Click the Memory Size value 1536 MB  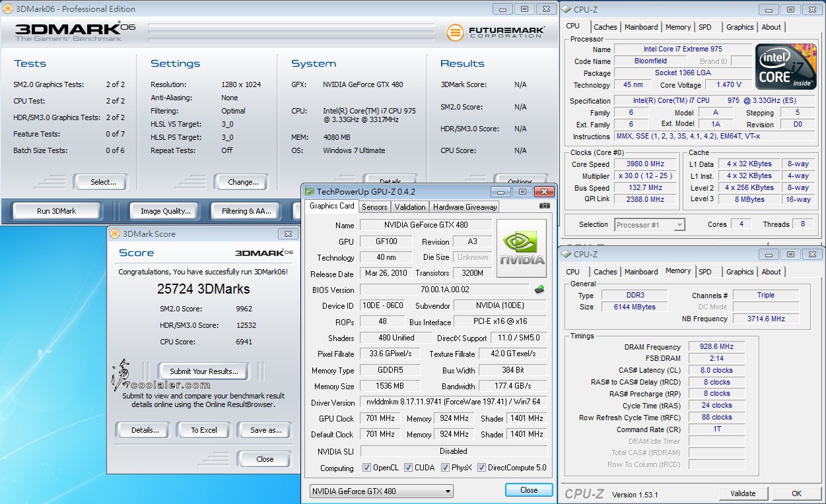point(391,386)
